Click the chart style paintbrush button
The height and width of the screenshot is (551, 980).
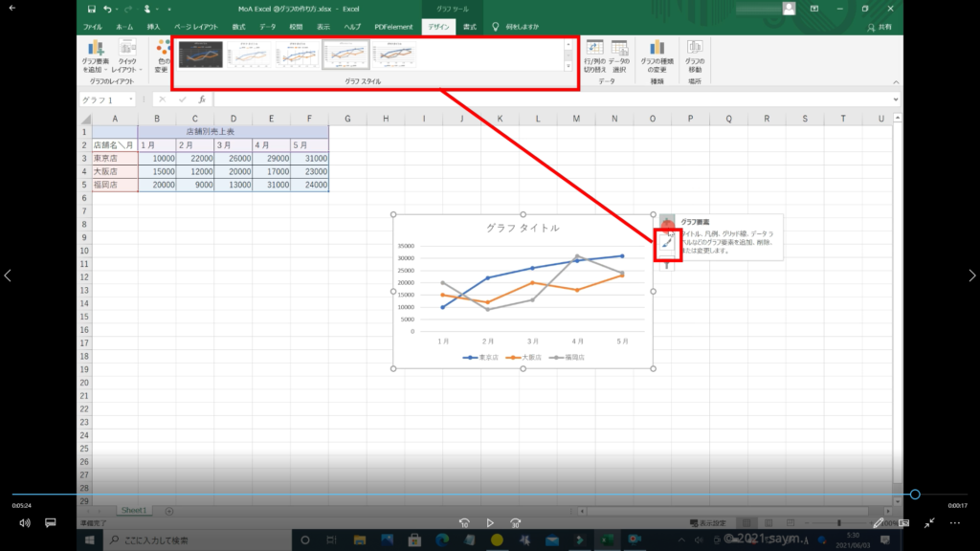(x=667, y=245)
